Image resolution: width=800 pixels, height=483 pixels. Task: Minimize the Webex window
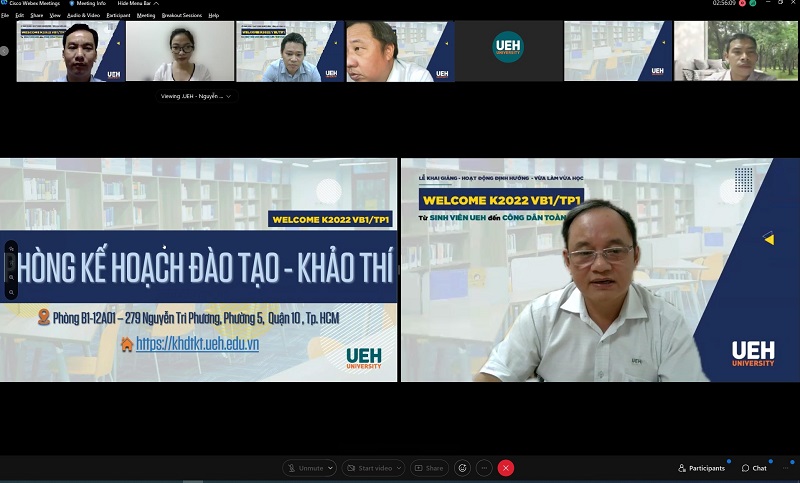click(x=768, y=3)
